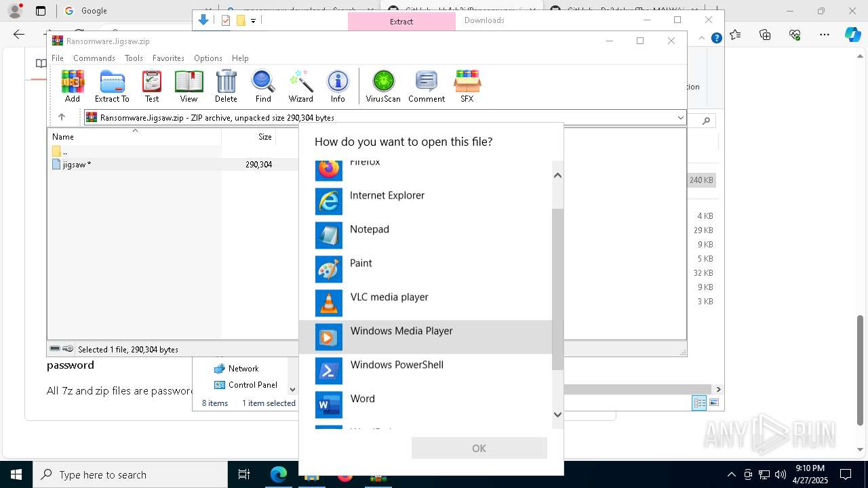This screenshot has width=868, height=488.
Task: Click the Explorer search magnifier
Action: pyautogui.click(x=706, y=121)
